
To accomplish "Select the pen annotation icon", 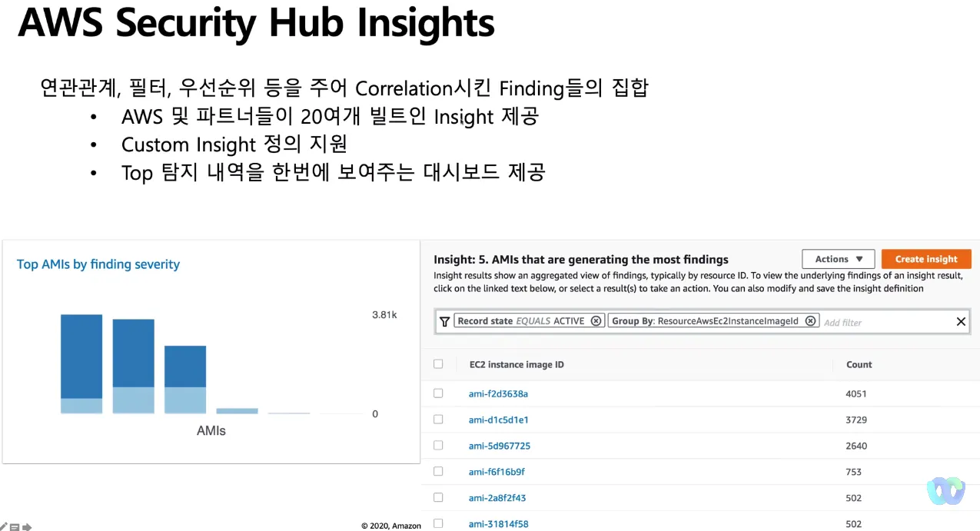I will click(4, 526).
